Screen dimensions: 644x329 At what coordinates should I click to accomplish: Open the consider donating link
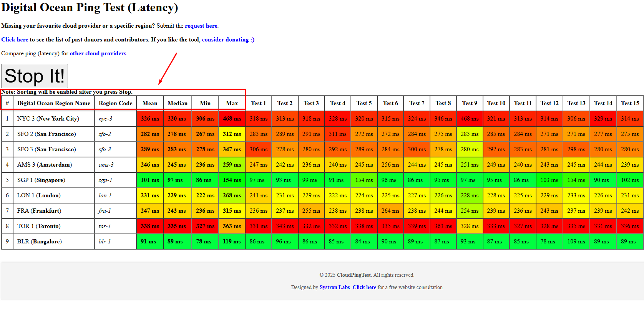[228, 40]
